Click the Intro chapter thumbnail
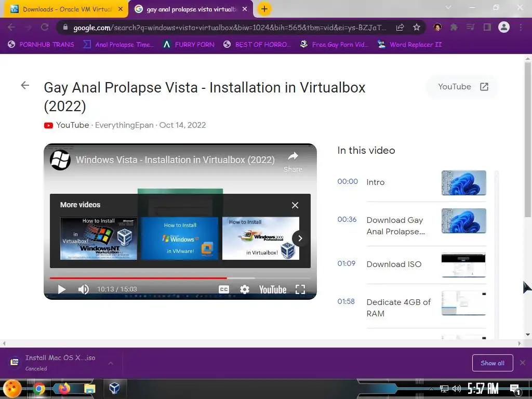532x399 pixels. (x=463, y=183)
